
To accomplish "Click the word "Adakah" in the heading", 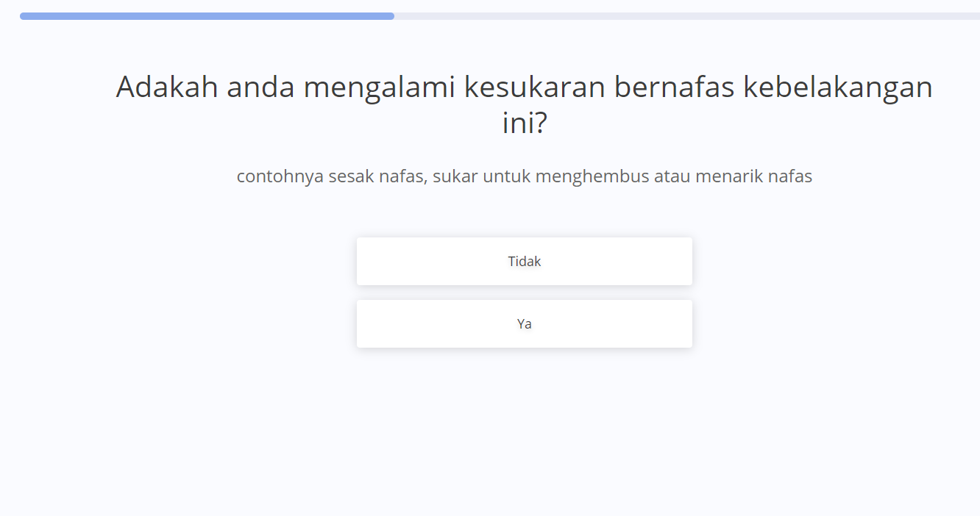I will pyautogui.click(x=167, y=87).
